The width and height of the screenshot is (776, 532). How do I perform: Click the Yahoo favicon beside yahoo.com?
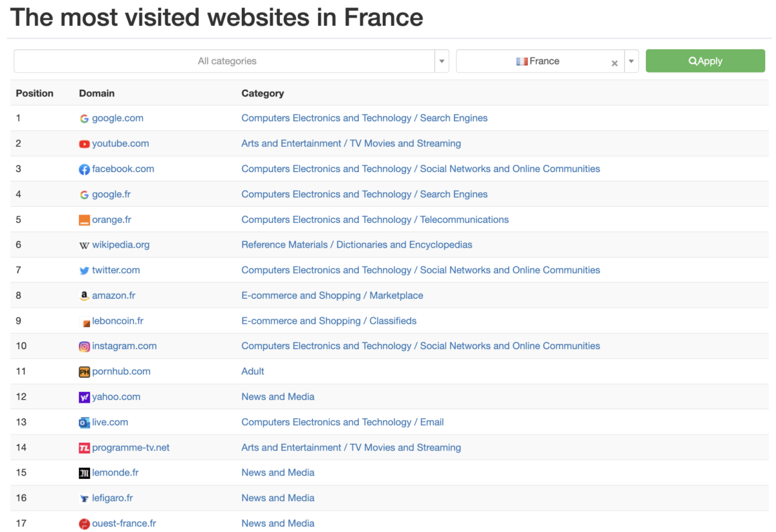84,398
